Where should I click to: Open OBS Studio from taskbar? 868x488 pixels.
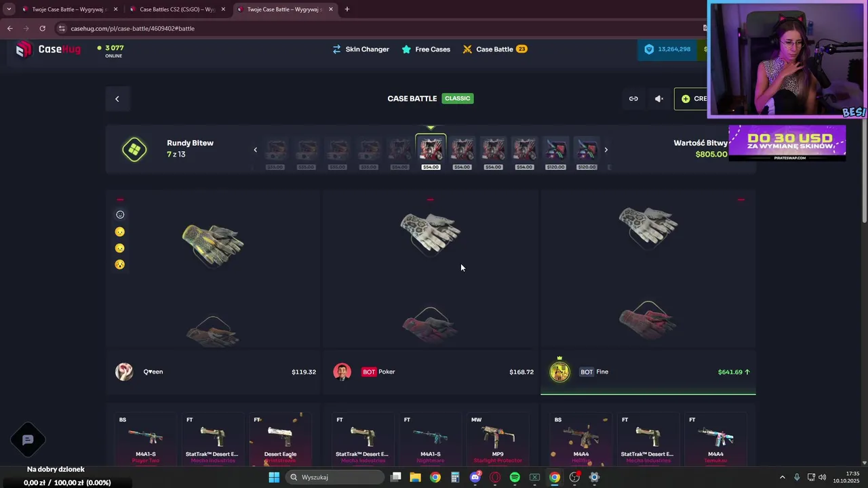(574, 477)
